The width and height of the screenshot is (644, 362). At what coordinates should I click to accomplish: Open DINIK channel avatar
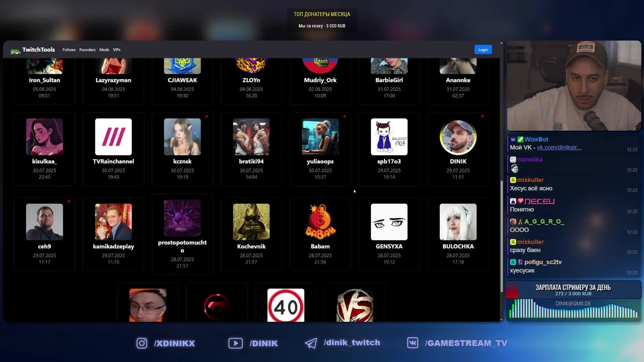(458, 137)
